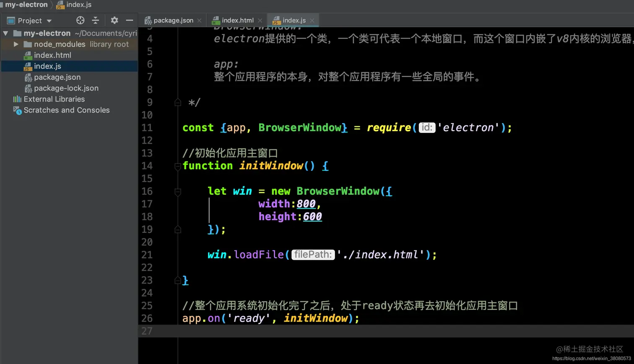
Task: Close the index.html tab
Action: pos(260,21)
